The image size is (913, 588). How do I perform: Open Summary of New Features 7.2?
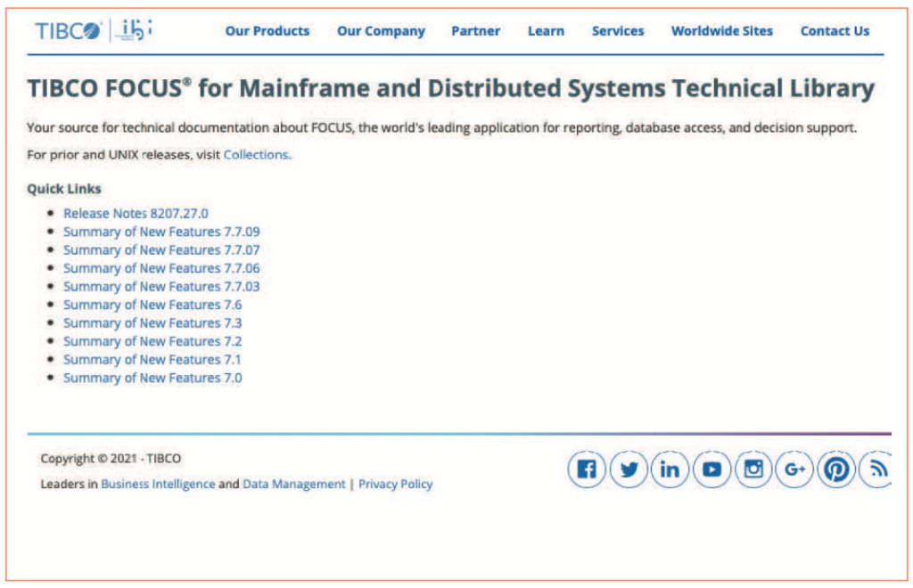tap(152, 341)
